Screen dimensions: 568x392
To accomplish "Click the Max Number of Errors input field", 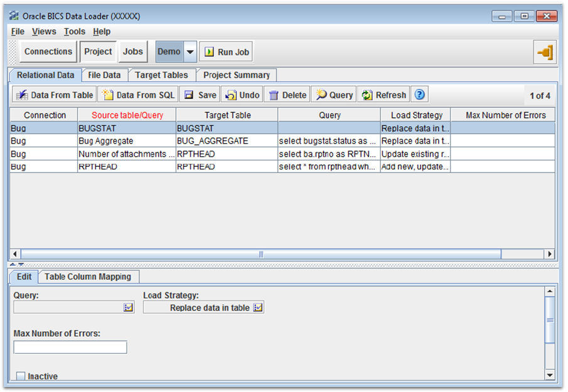I will pos(70,347).
